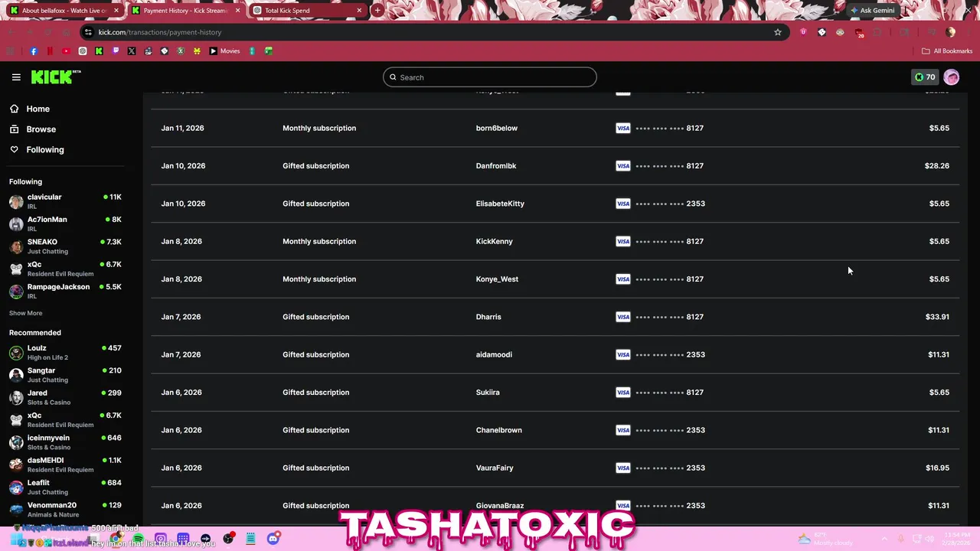980x551 pixels.
Task: Click Chanelbrown recipient name
Action: (498, 430)
